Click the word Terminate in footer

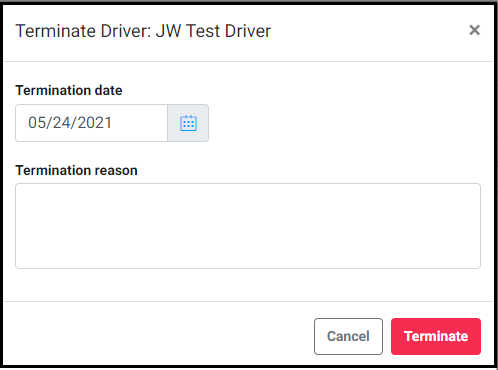(436, 336)
